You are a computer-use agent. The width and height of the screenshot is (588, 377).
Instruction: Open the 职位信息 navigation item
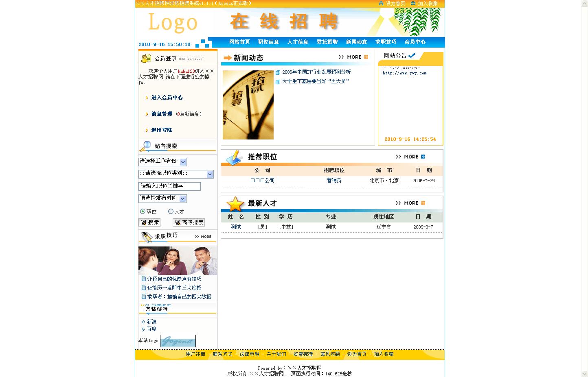(268, 42)
